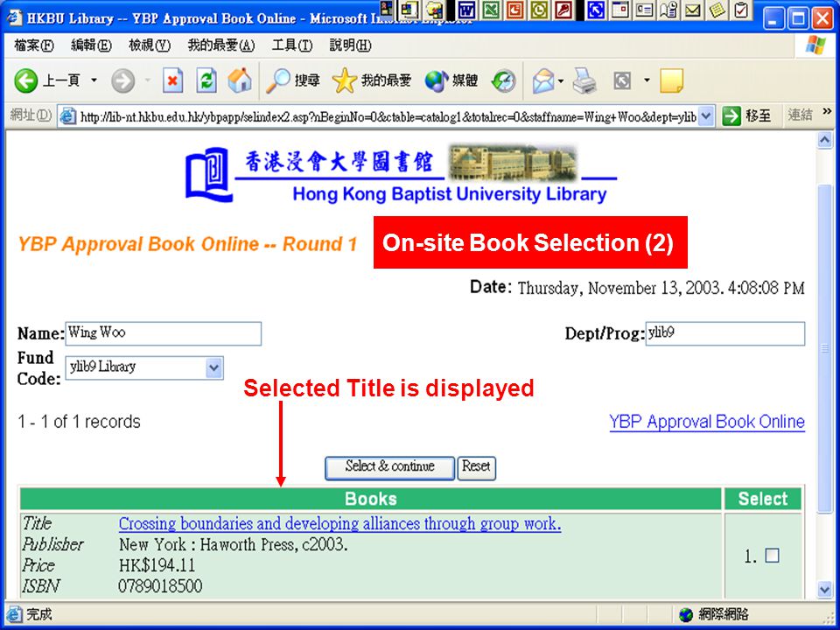840x630 pixels.
Task: Click the olive clock icon in shortcut bar
Action: [x=538, y=10]
